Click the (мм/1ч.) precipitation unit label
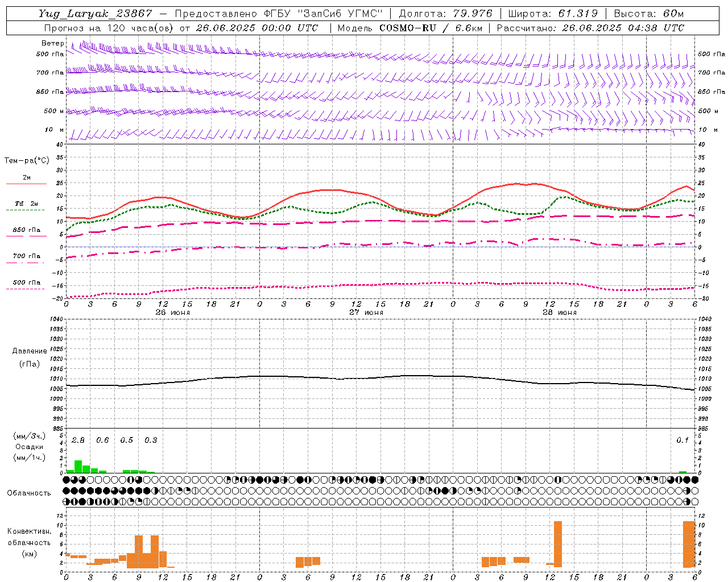The height and width of the screenshot is (582, 728). click(x=30, y=458)
